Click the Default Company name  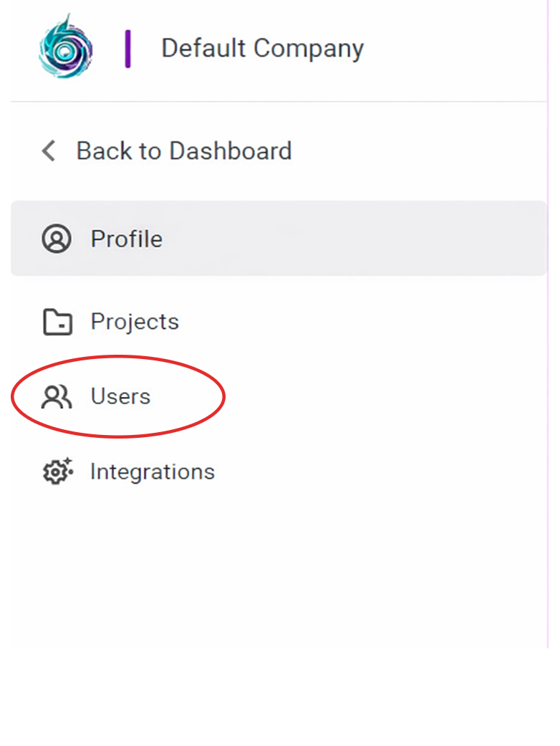(262, 48)
